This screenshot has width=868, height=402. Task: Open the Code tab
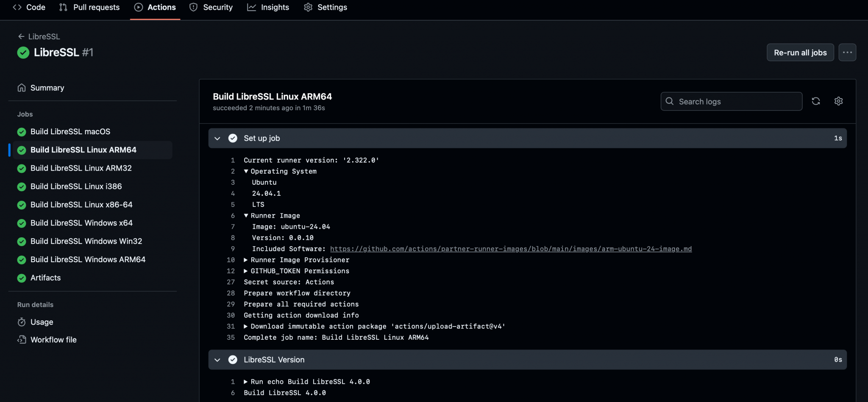coord(29,7)
